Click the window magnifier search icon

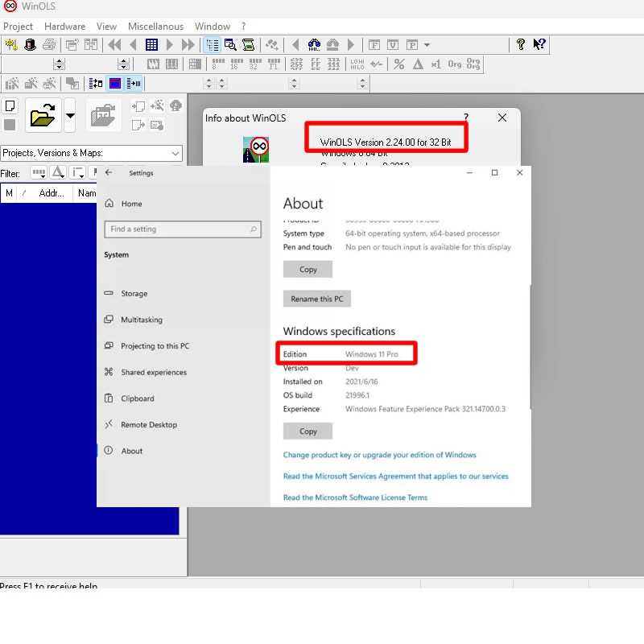230,44
